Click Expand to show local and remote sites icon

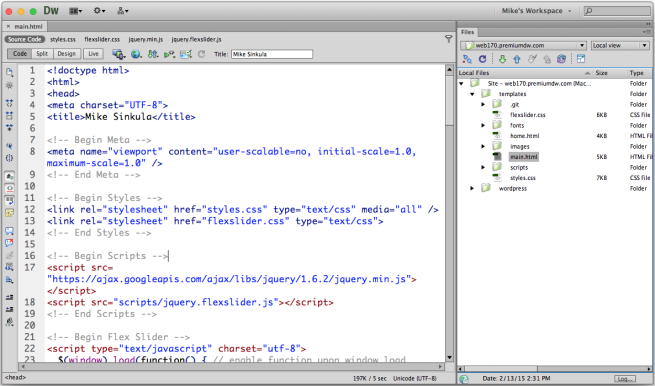click(581, 59)
